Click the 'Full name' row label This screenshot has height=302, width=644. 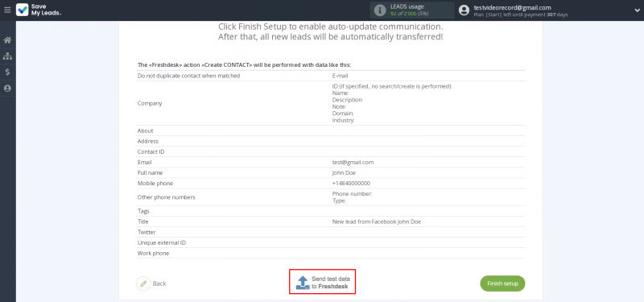[150, 173]
